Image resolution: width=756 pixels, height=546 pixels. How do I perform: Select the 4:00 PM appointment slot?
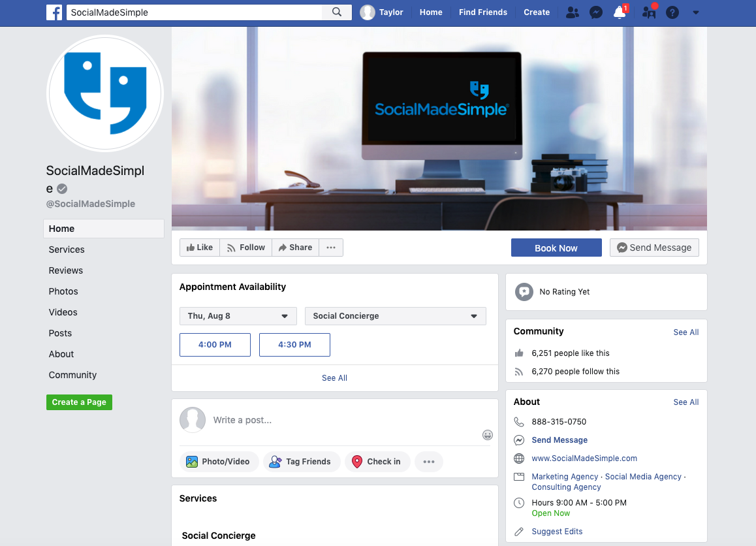pos(215,345)
